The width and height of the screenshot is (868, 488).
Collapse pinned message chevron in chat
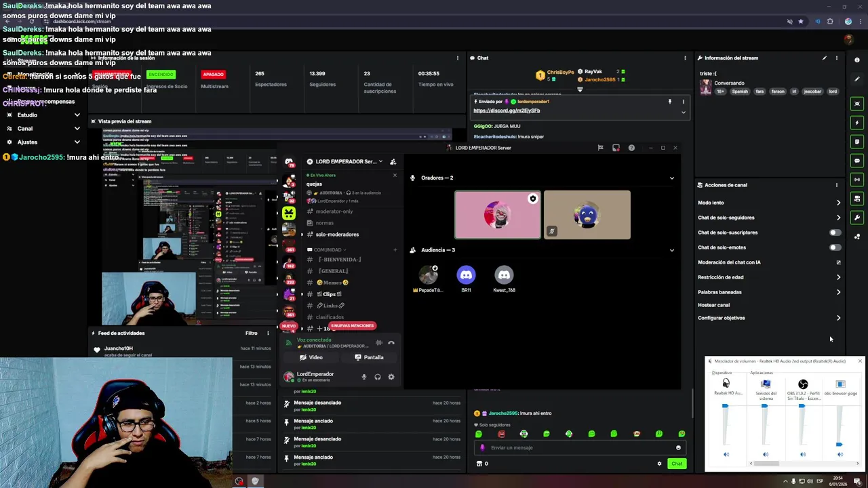pos(684,112)
